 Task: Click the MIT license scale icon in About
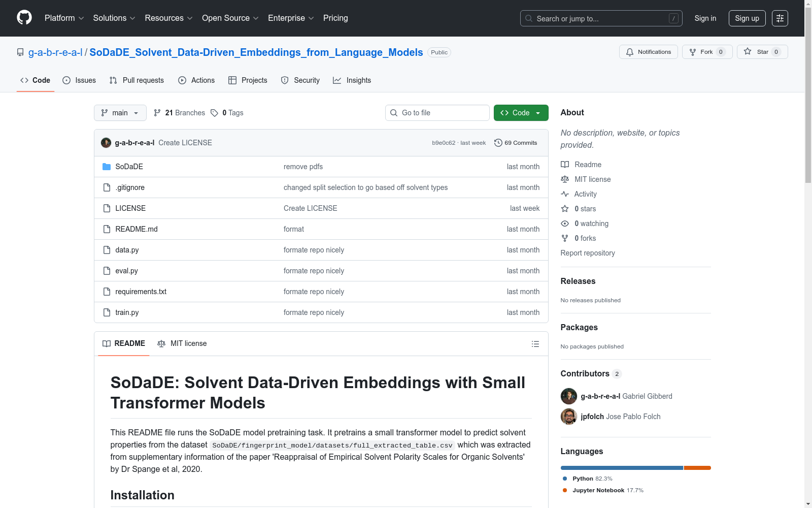tap(565, 179)
